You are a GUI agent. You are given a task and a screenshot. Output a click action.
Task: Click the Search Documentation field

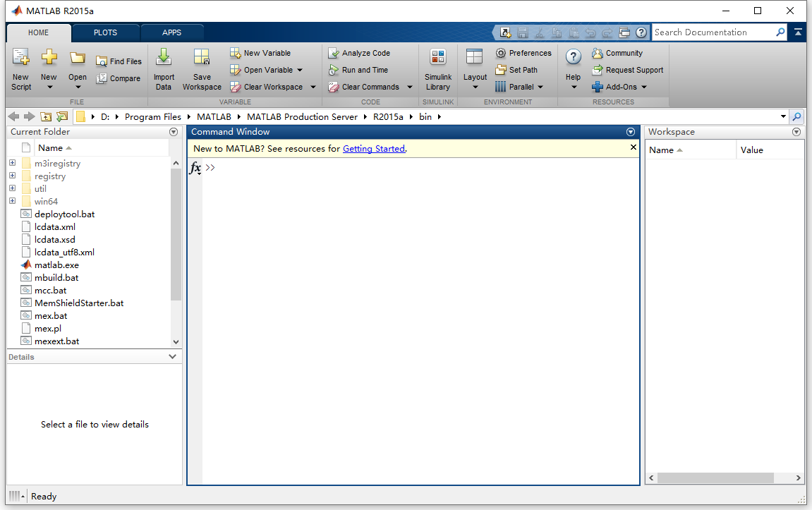tap(714, 32)
